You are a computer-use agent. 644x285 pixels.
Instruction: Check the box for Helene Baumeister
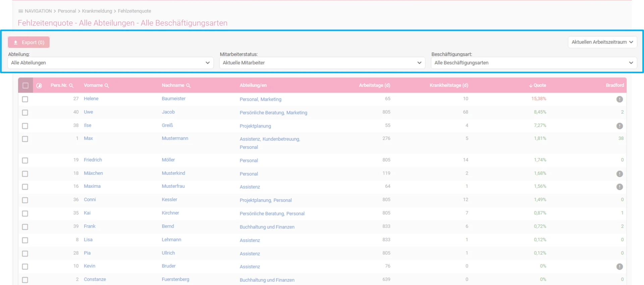(25, 99)
